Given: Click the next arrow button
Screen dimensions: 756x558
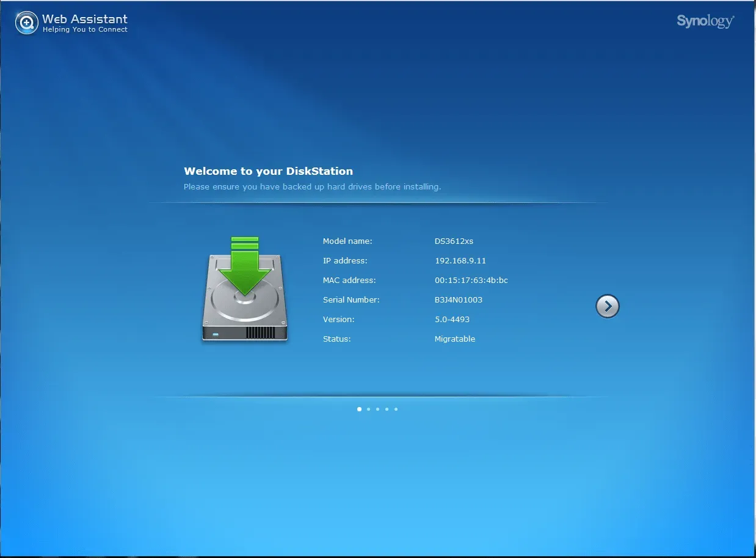Looking at the screenshot, I should tap(607, 306).
